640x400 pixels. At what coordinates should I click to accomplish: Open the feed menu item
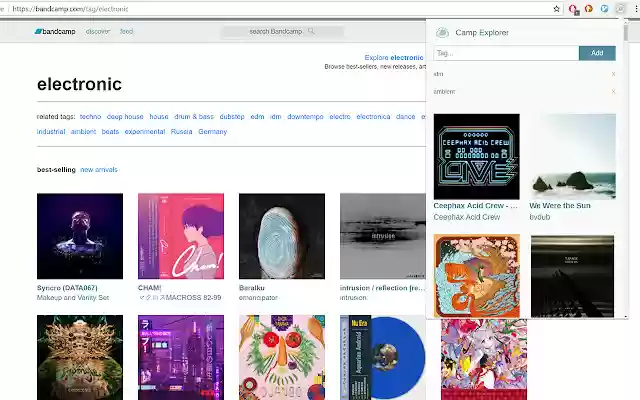(127, 31)
